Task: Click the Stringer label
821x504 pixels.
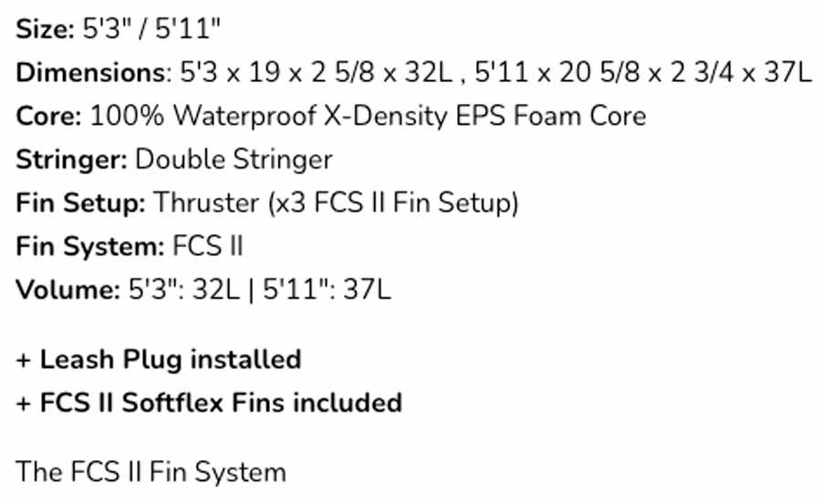Action: coord(71,159)
